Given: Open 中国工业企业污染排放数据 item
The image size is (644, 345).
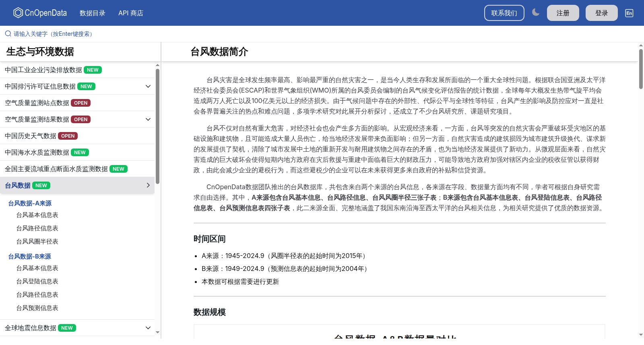Looking at the screenshot, I should click(43, 70).
